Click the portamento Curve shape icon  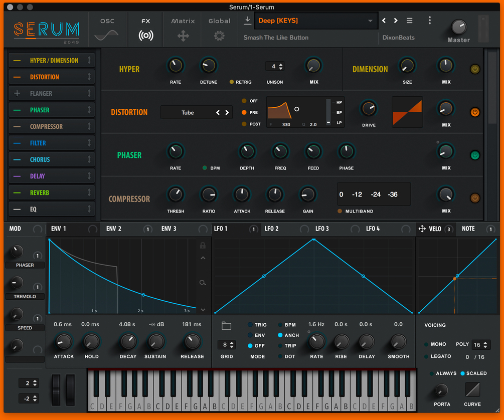coord(472,389)
